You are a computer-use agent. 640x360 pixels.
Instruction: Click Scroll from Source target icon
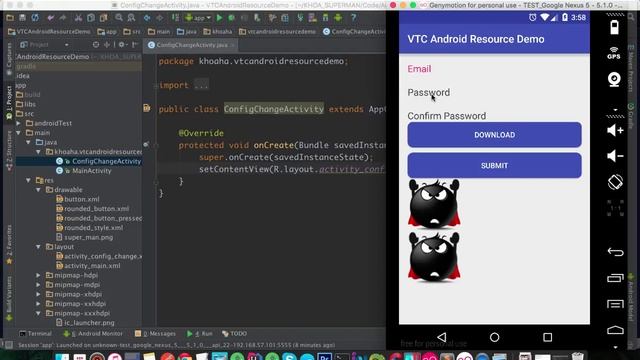coord(96,44)
